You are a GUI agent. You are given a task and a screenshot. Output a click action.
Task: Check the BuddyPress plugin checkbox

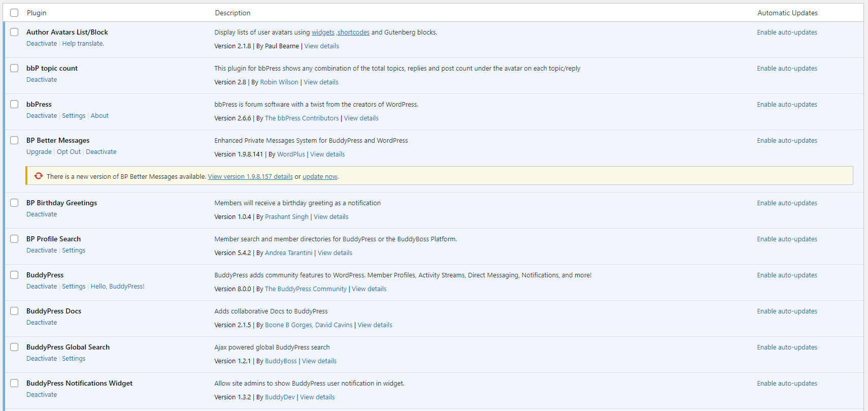[x=14, y=275]
